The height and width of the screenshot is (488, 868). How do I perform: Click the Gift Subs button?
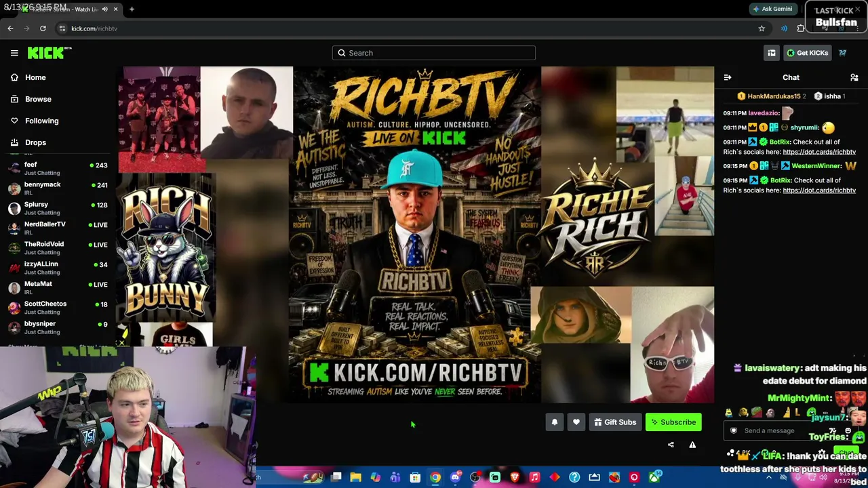[x=615, y=422]
